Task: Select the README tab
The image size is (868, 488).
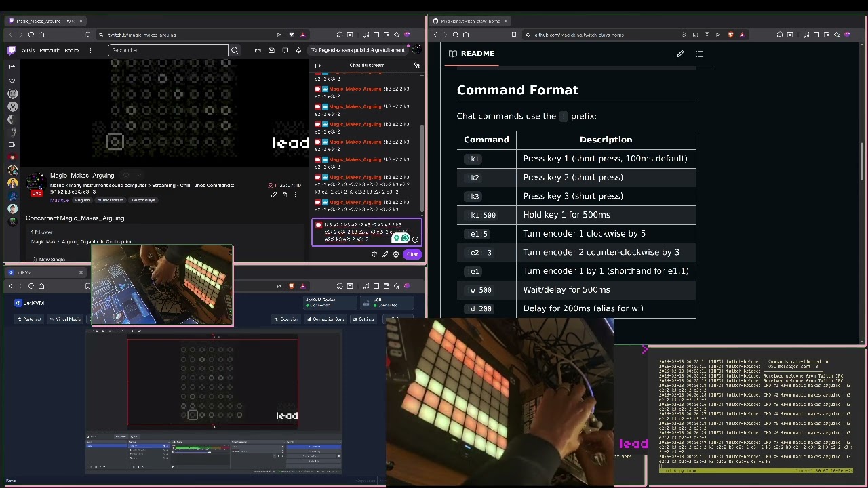Action: coord(471,54)
